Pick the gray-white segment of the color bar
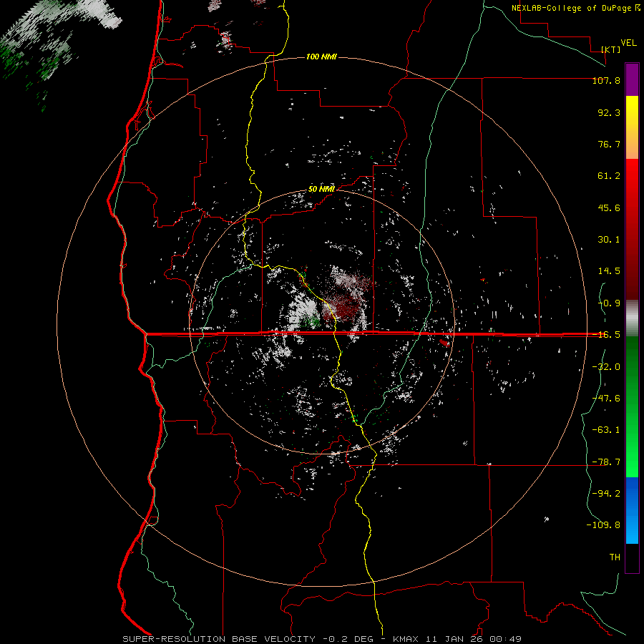The height and width of the screenshot is (644, 644). tap(632, 318)
